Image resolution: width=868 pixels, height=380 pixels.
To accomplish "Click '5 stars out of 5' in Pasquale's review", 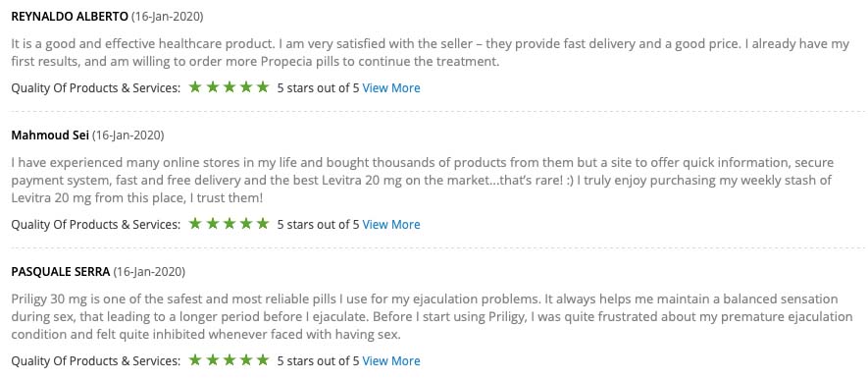I will (x=319, y=360).
